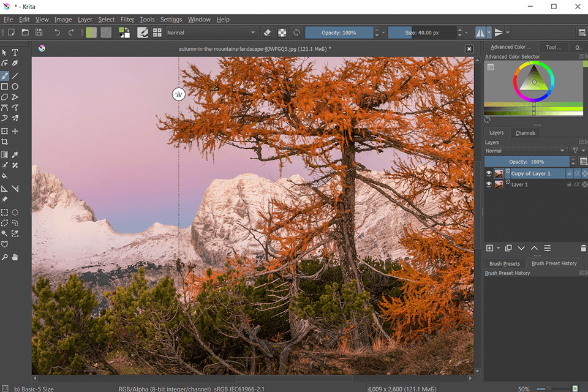Screen dimensions: 588x392
Task: Hide the Layer 1 layer
Action: tap(489, 184)
